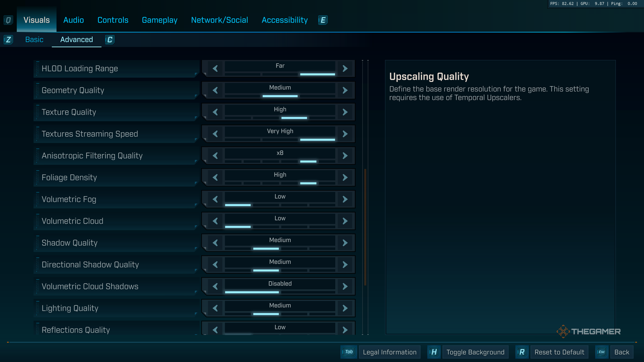The width and height of the screenshot is (644, 362).
Task: Click the E key next-tab icon
Action: 323,20
